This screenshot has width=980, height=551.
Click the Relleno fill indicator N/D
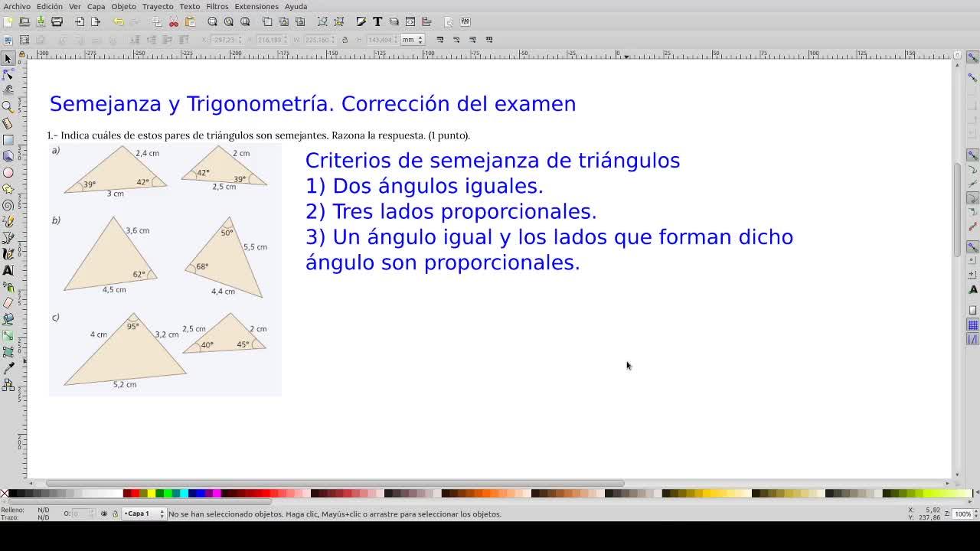[x=44, y=510]
